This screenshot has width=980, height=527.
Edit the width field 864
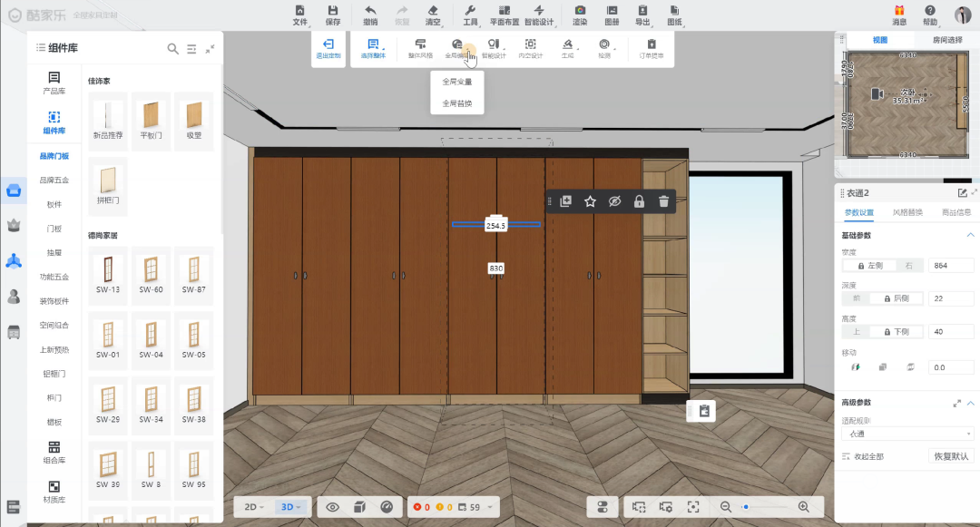[951, 266]
